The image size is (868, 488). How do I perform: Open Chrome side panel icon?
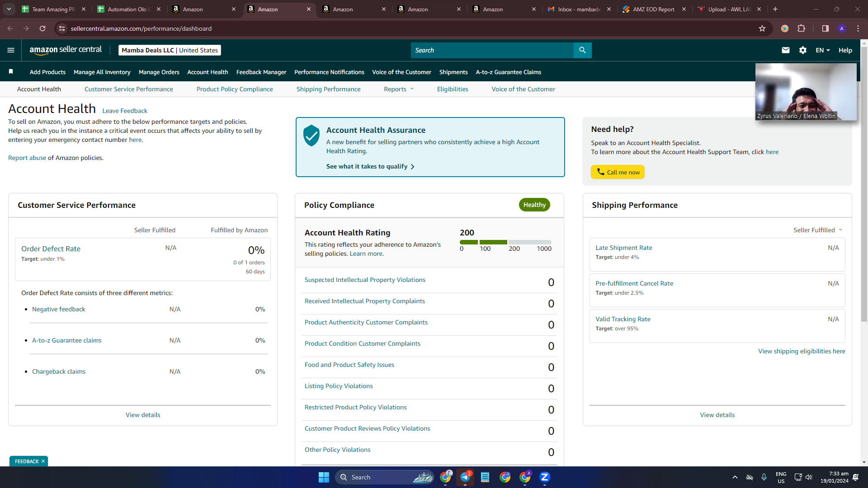pyautogui.click(x=826, y=28)
